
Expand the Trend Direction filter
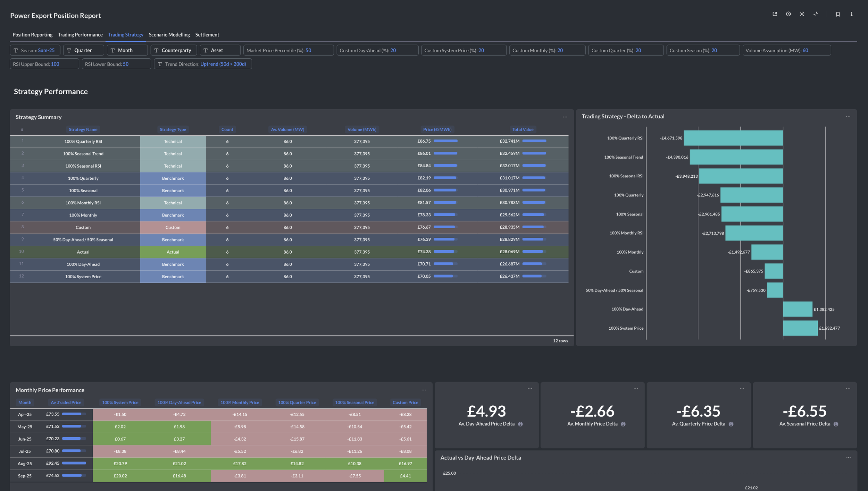click(203, 64)
